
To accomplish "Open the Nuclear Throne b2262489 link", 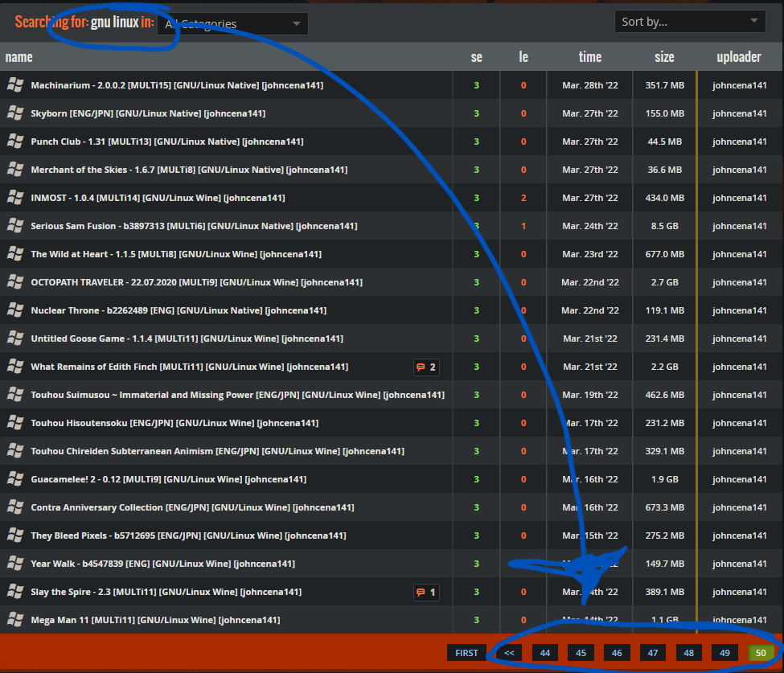I will point(179,310).
